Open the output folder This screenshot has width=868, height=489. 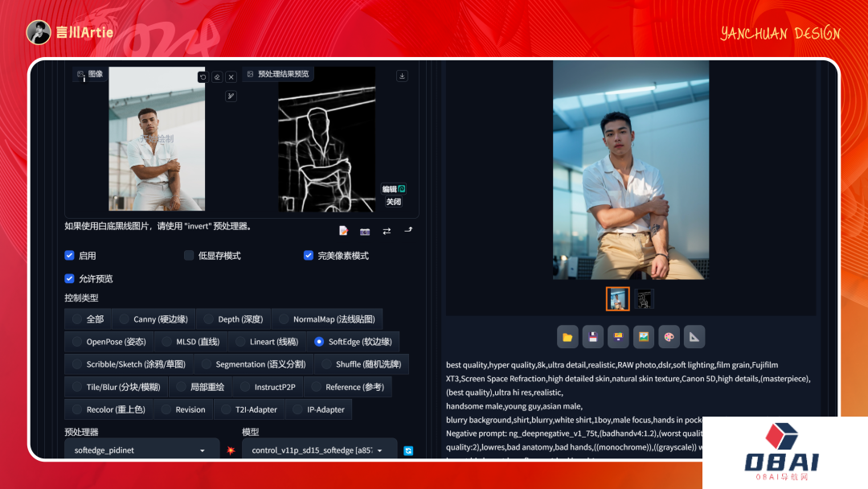(x=567, y=337)
